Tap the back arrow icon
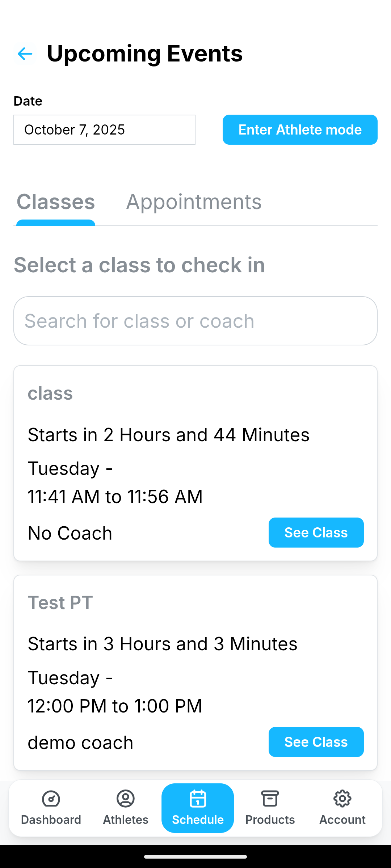The image size is (391, 868). 25,54
